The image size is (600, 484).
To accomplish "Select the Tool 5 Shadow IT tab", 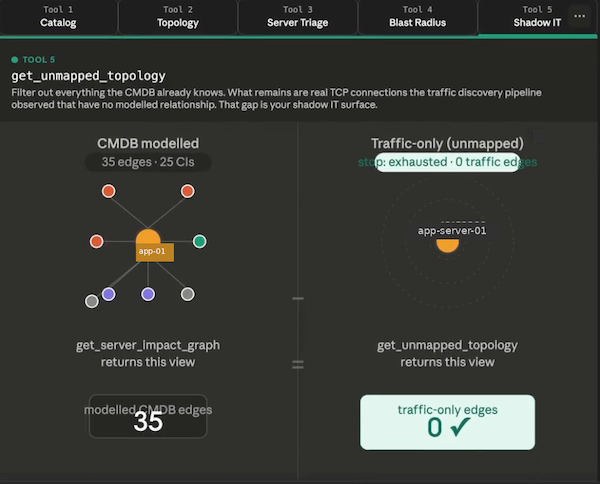I will point(537,16).
